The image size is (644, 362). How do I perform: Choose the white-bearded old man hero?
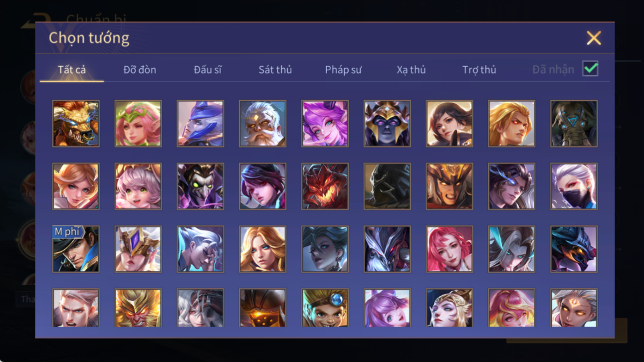pos(262,124)
